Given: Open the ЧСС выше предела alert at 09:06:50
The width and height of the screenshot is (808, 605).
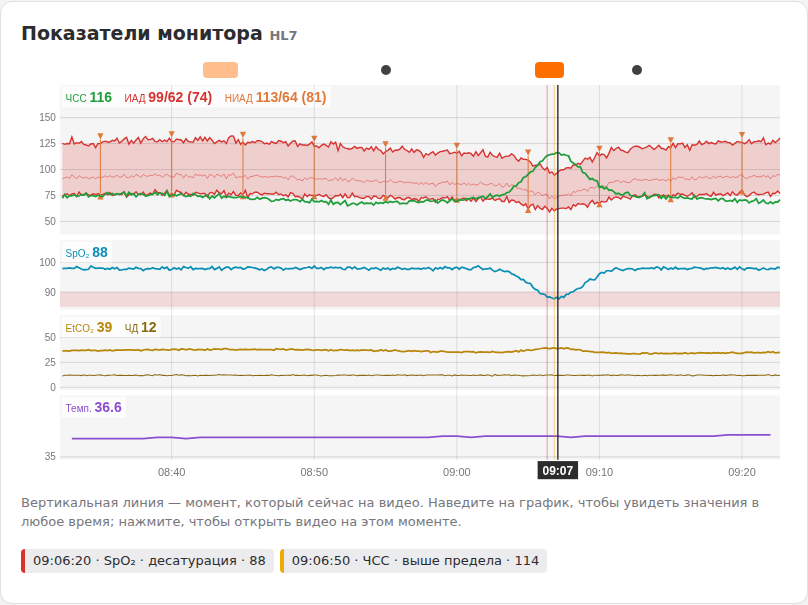Looking at the screenshot, I should tap(414, 561).
